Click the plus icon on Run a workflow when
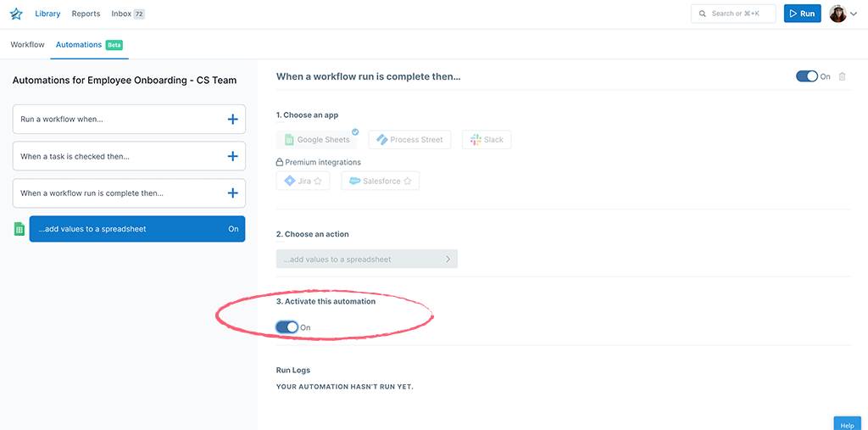Image resolution: width=868 pixels, height=430 pixels. [x=233, y=119]
